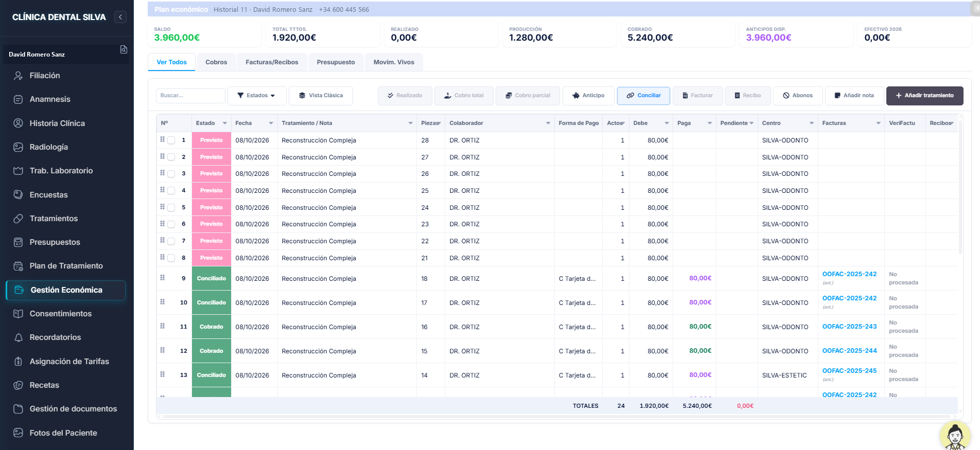The image size is (980, 450).
Task: Open the Estado column filter arrow
Action: [x=225, y=123]
